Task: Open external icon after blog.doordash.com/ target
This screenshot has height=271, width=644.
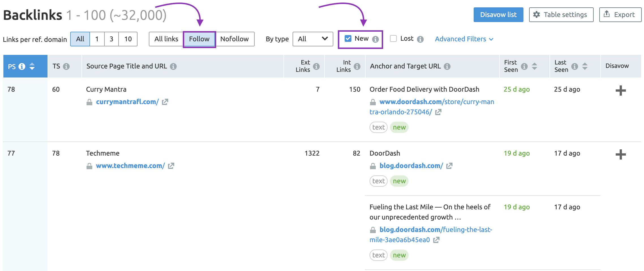Action: 449,166
